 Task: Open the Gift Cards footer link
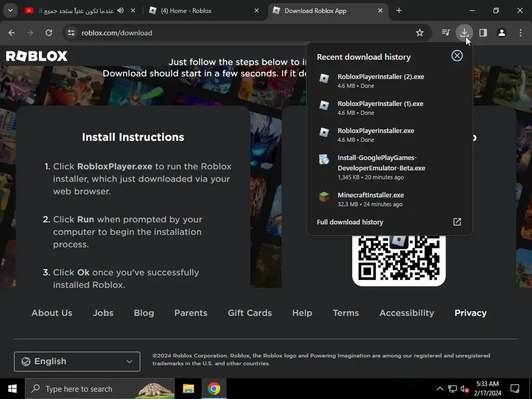(250, 313)
